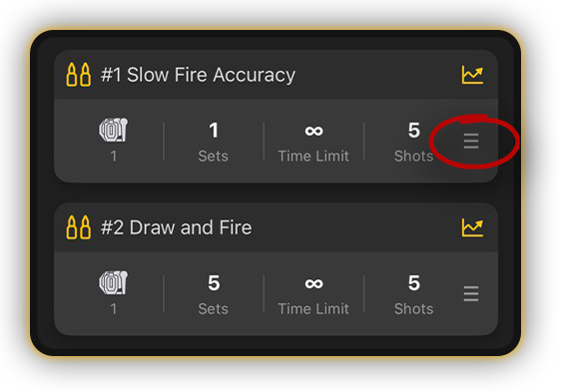
Task: Open the #1 Slow Fire Accuracy drill title
Action: 199,75
